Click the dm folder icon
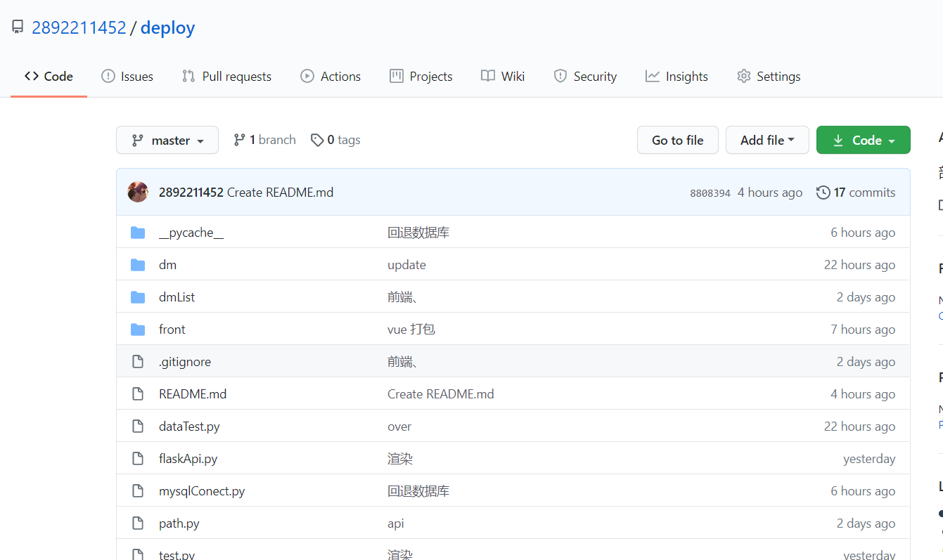943x560 pixels. point(138,265)
